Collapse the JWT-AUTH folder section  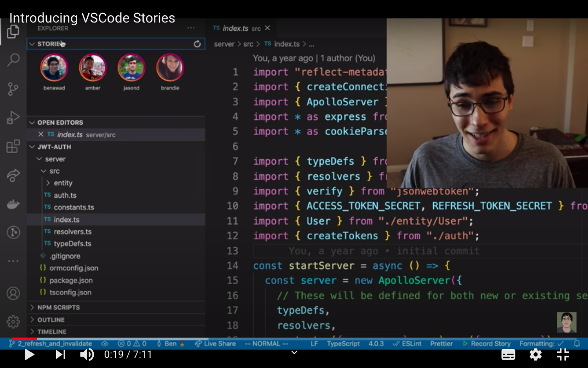(32, 147)
